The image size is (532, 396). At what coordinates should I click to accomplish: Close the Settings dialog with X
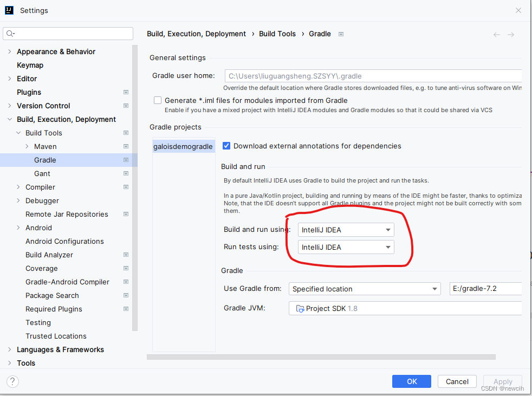pos(518,10)
